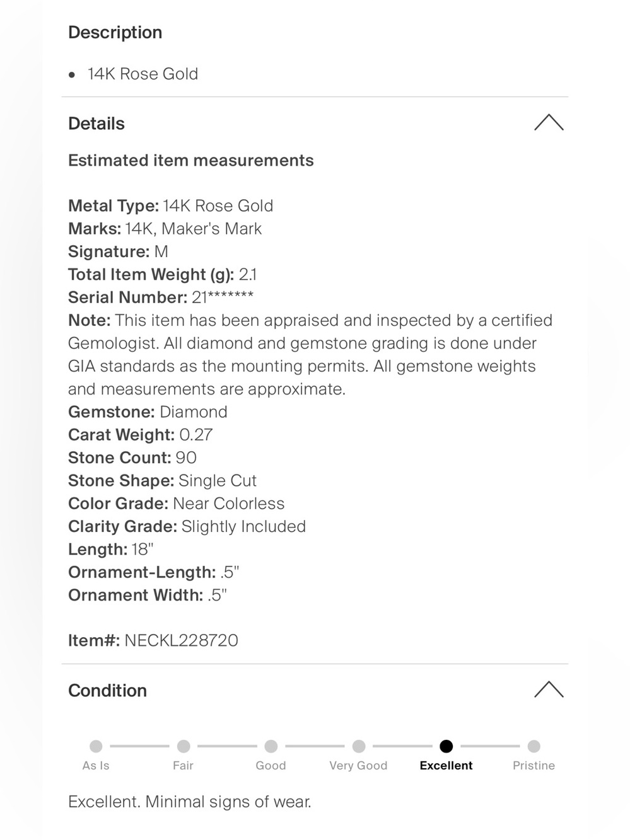Click the As Is label
Image resolution: width=630 pixels, height=840 pixels.
pyautogui.click(x=96, y=766)
